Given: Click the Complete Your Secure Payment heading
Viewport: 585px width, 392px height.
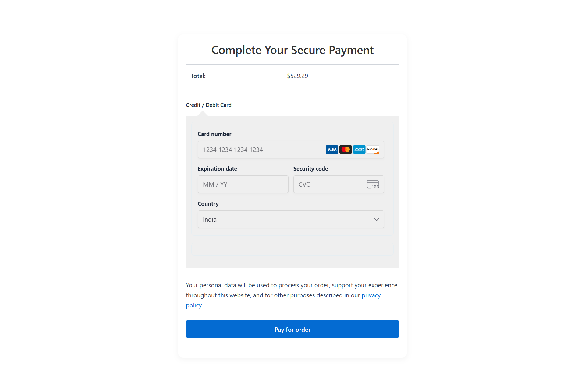Looking at the screenshot, I should 292,50.
